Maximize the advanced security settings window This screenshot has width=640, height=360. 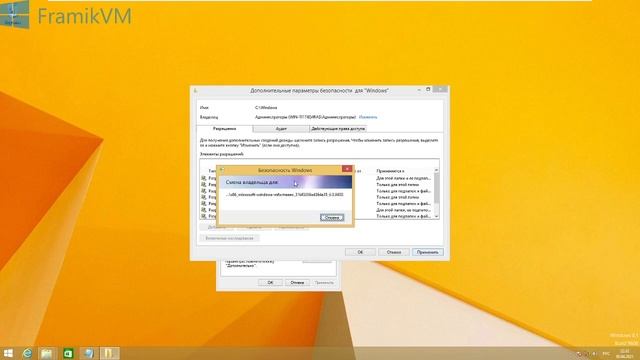[x=428, y=89]
